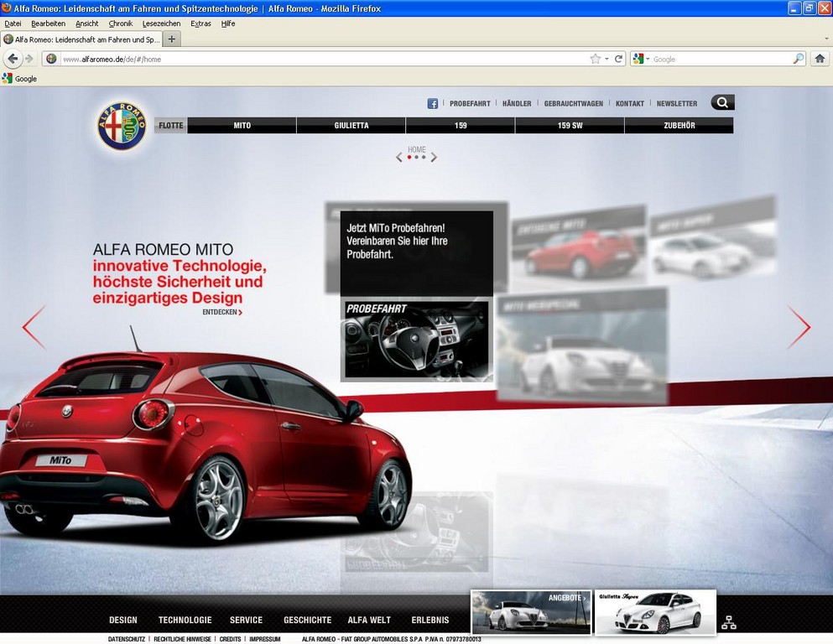Click the blurred white MiTo Websspecial tile

coord(582,345)
